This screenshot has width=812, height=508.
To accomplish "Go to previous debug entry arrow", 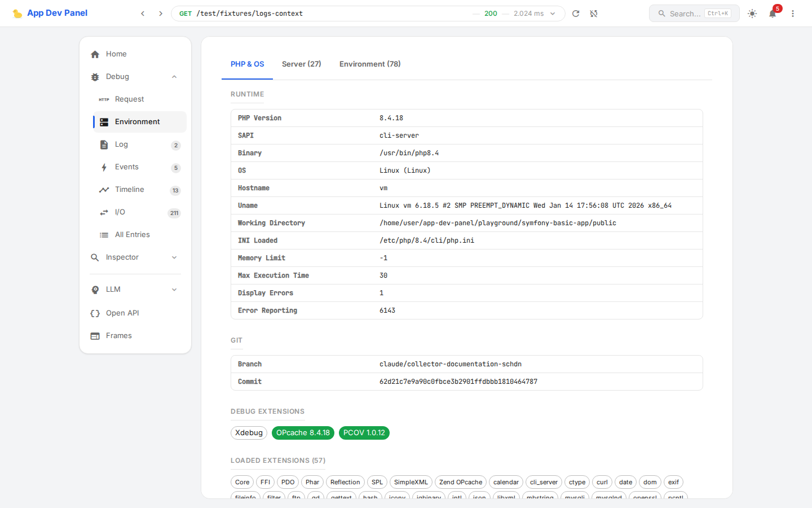I will [143, 14].
